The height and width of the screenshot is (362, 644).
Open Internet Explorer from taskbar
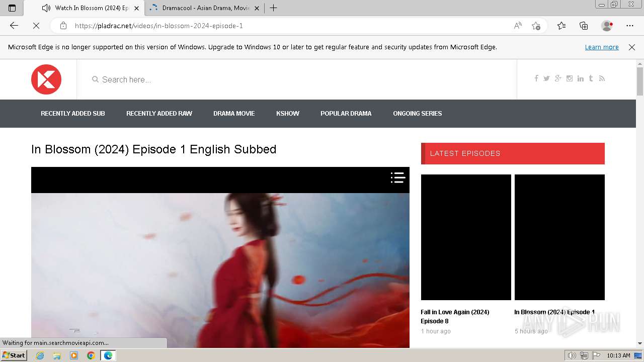coord(40,355)
